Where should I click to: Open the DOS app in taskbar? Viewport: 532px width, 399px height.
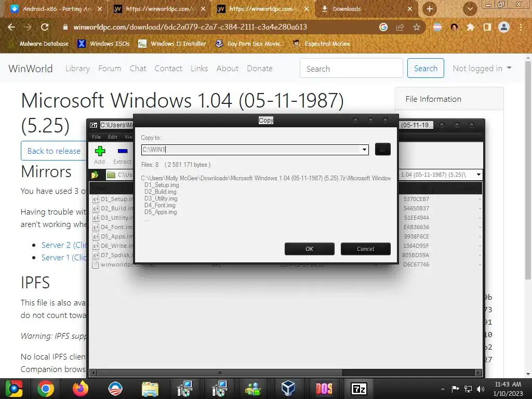pyautogui.click(x=324, y=389)
